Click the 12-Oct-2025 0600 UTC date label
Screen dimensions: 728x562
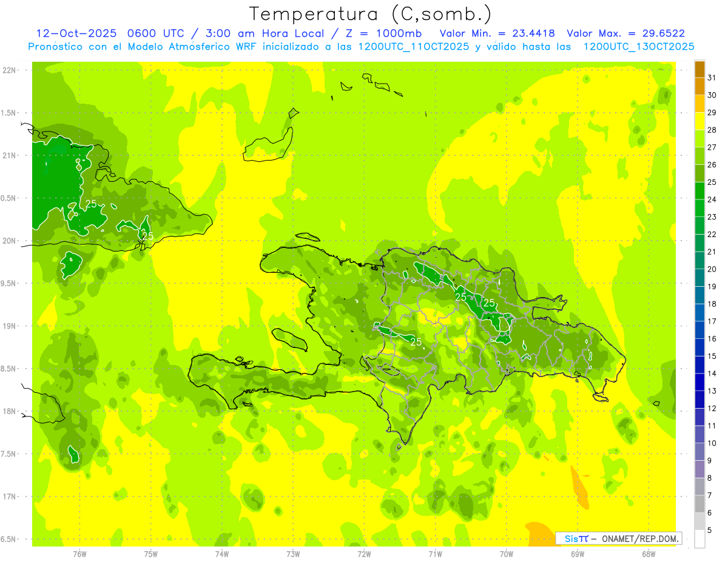pyautogui.click(x=98, y=33)
